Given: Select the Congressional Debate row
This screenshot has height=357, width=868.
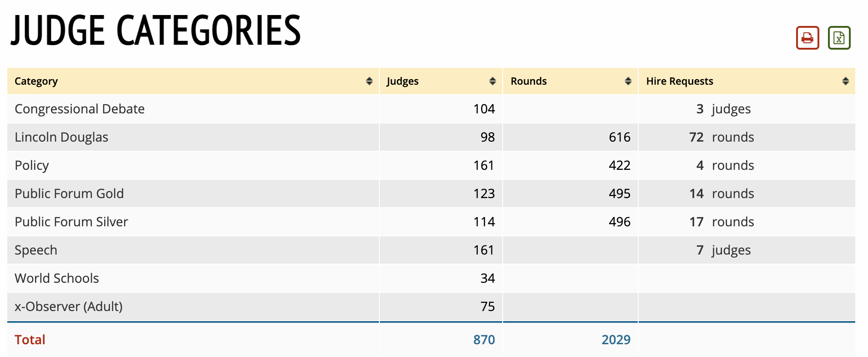Looking at the screenshot, I should 80,109.
